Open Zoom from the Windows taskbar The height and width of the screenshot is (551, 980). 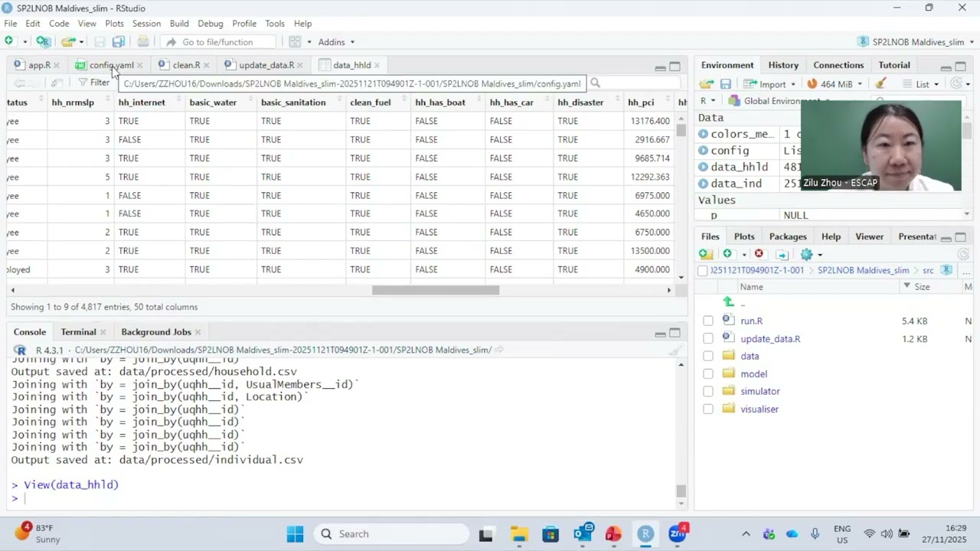(x=678, y=534)
